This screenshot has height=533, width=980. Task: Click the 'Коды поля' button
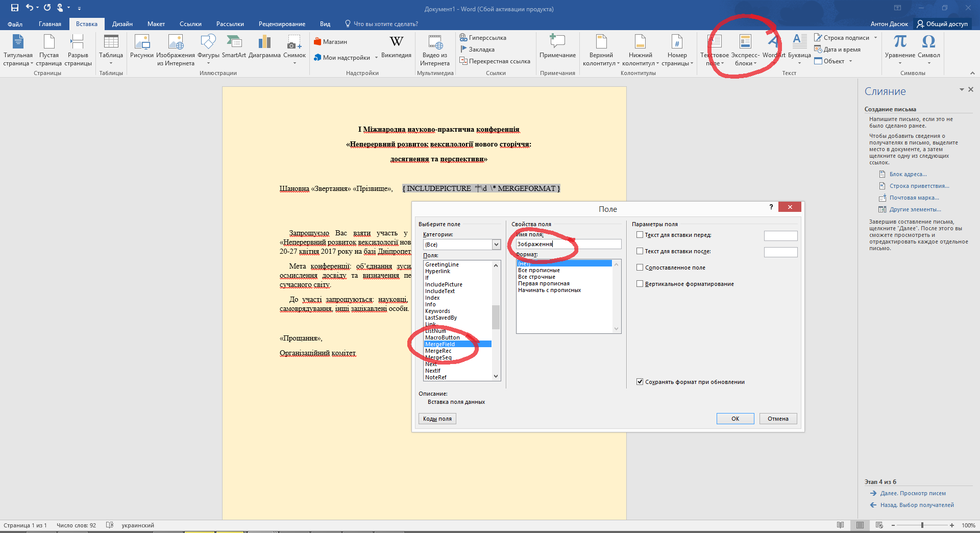point(437,419)
